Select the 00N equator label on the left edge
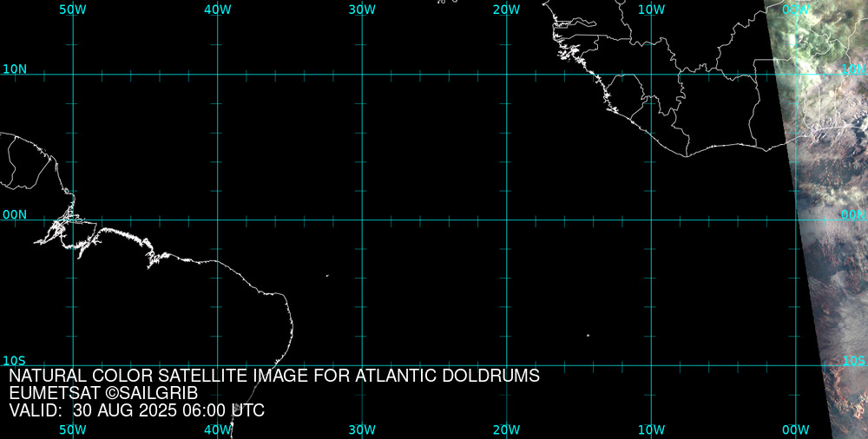868x439 pixels. tap(15, 215)
